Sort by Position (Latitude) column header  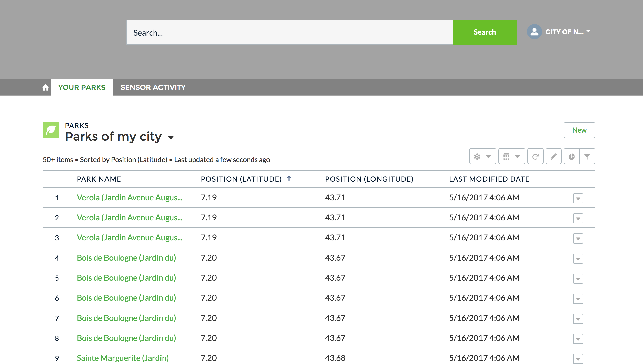point(241,179)
